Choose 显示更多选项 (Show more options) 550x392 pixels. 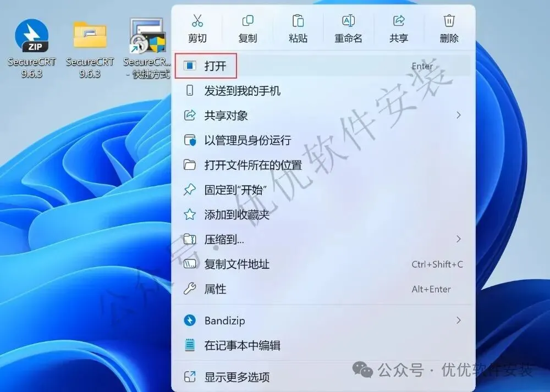click(x=323, y=377)
